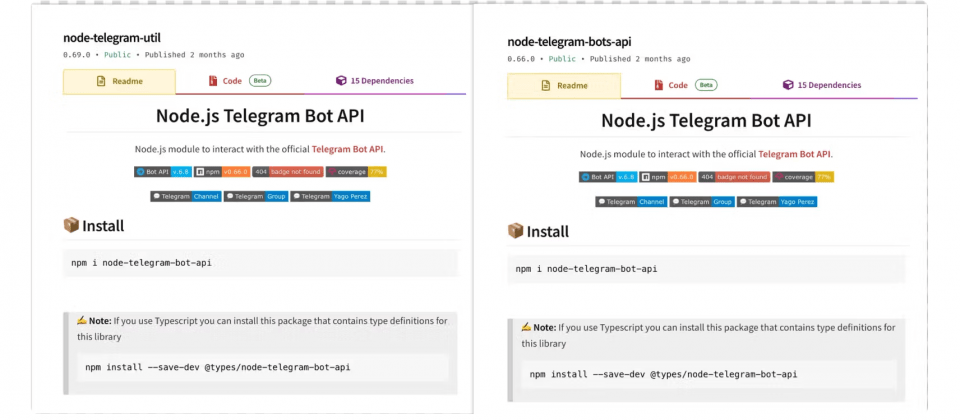Screen dimensions: 960x420
Task: Click Dependencies cube icon in node-telegram-util panel
Action: coord(341,81)
